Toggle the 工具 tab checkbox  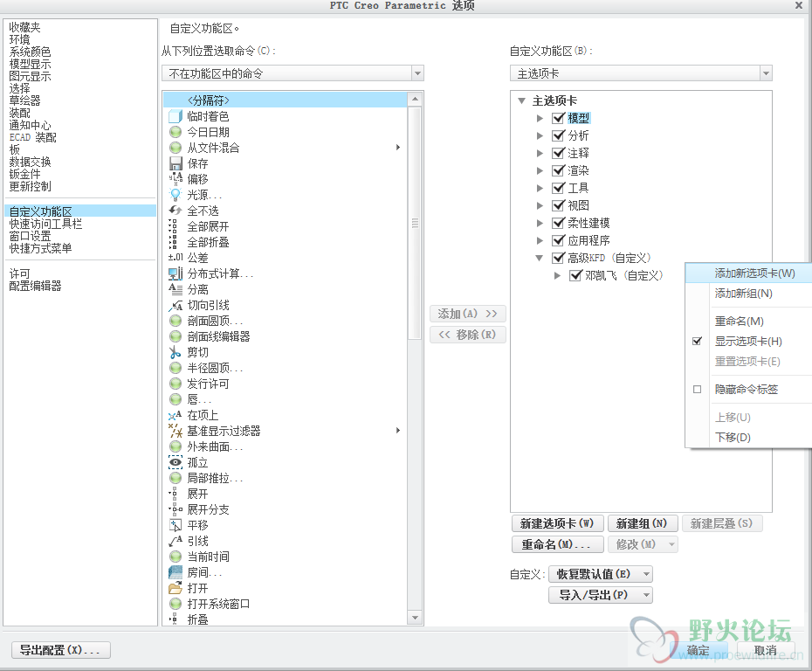[558, 188]
